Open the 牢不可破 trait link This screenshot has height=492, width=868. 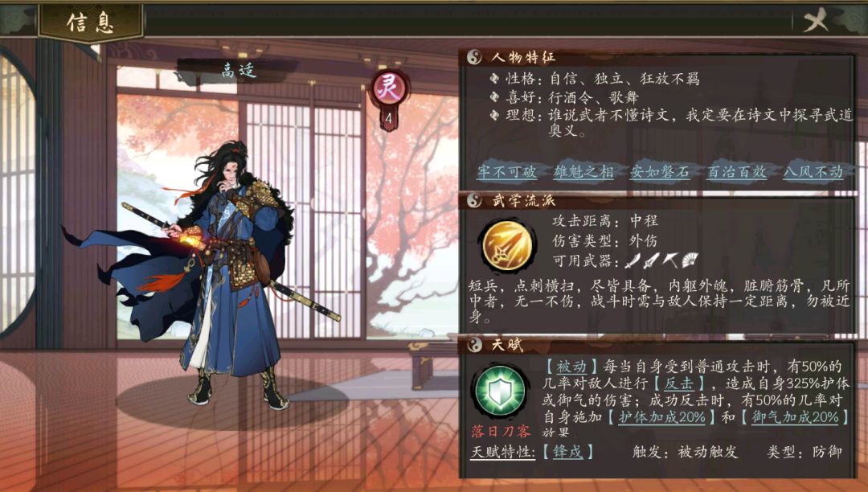point(506,172)
